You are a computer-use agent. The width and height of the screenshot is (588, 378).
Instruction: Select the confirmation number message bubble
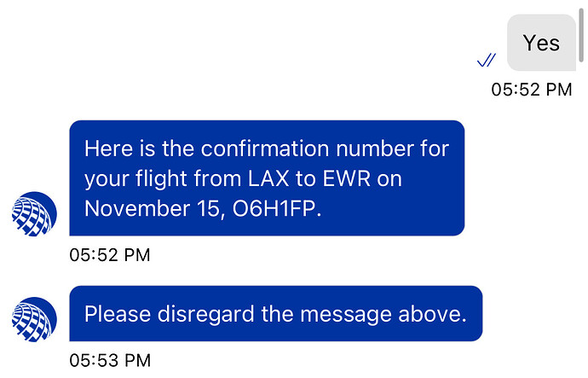(267, 178)
